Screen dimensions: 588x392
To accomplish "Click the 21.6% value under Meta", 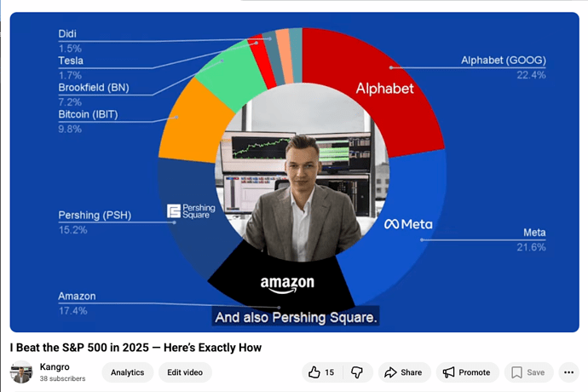I will point(531,247).
